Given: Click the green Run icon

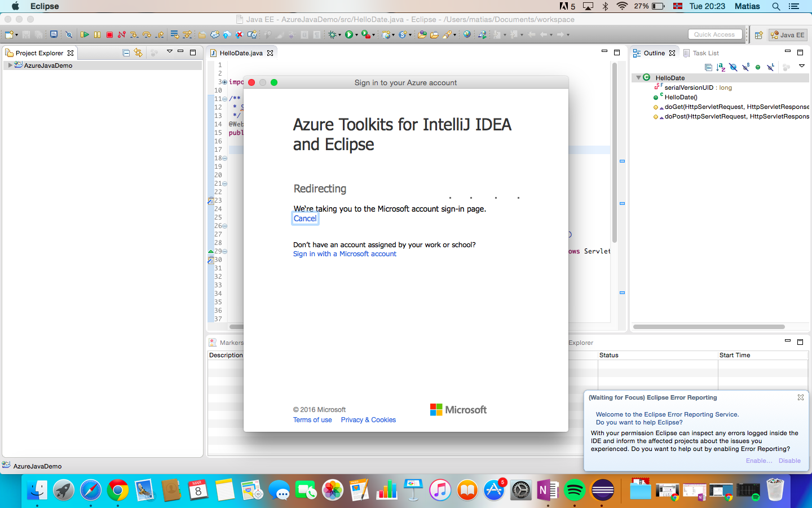Looking at the screenshot, I should (x=349, y=34).
